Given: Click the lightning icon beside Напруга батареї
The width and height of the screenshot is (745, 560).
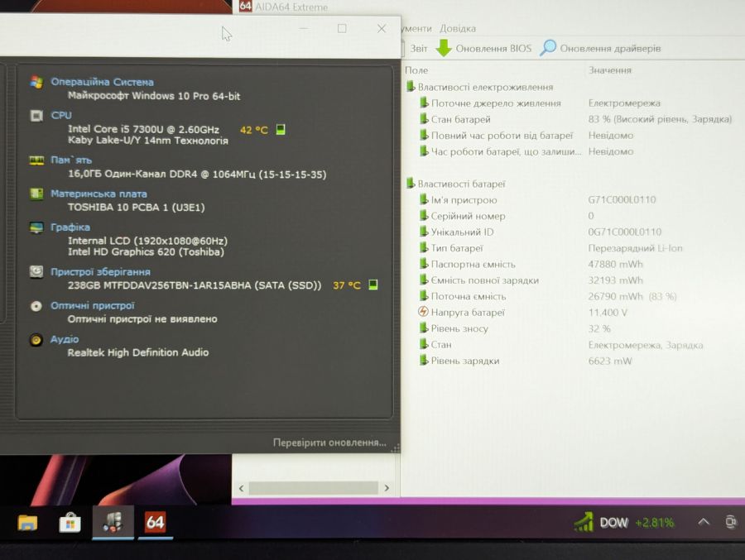Looking at the screenshot, I should [423, 312].
